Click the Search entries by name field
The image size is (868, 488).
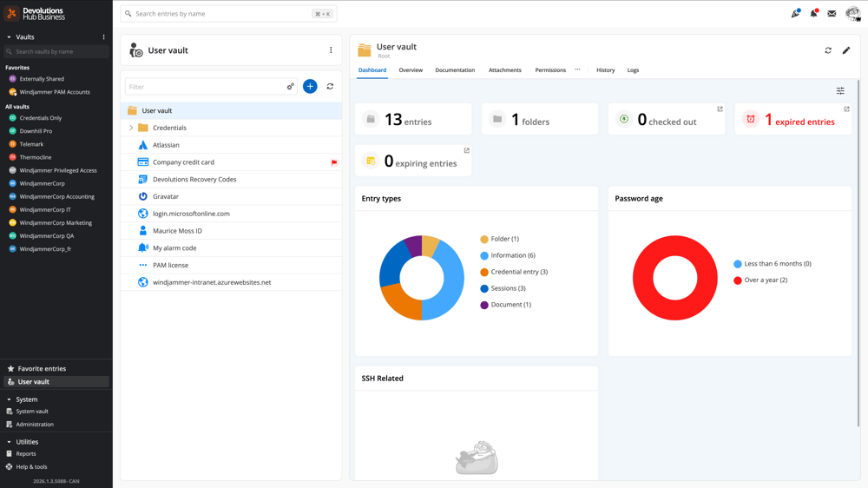pos(228,14)
